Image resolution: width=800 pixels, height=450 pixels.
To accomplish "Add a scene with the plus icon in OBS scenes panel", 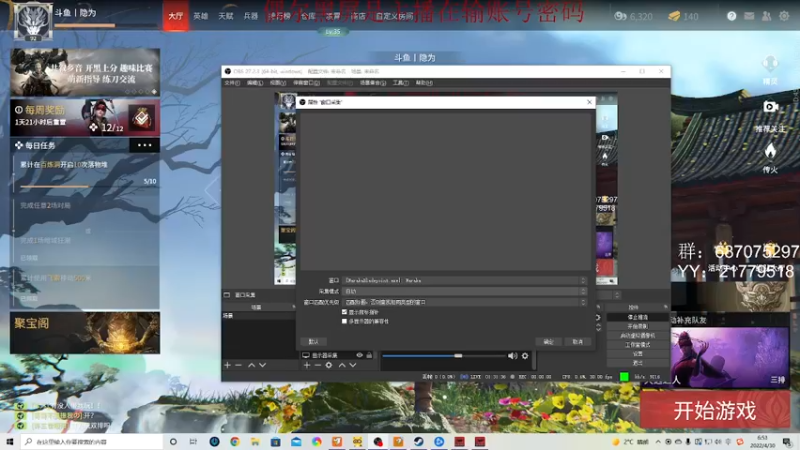I will coord(228,365).
